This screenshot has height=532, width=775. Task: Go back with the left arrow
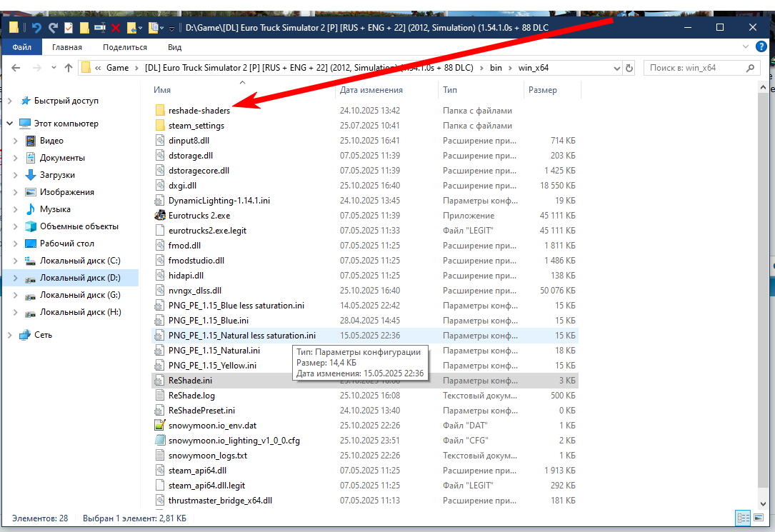pos(16,68)
